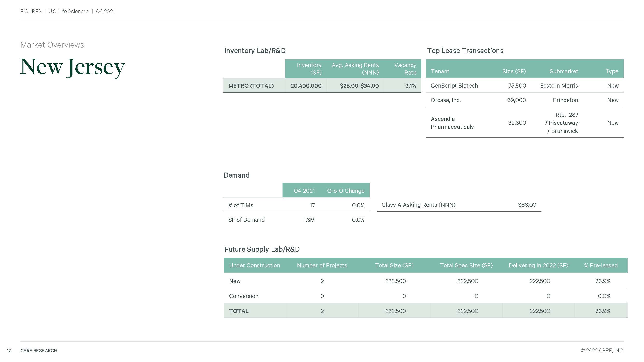
Task: Select the % Pre-leased column header
Action: point(601,265)
